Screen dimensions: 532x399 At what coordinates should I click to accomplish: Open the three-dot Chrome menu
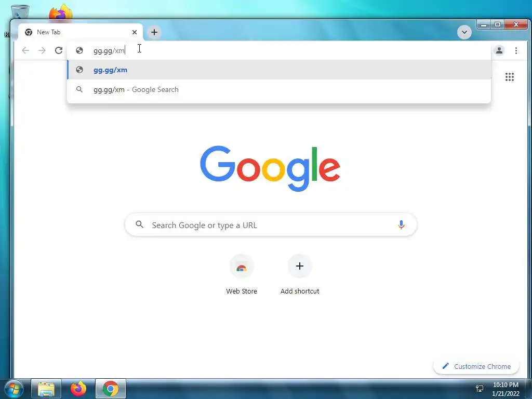(516, 50)
